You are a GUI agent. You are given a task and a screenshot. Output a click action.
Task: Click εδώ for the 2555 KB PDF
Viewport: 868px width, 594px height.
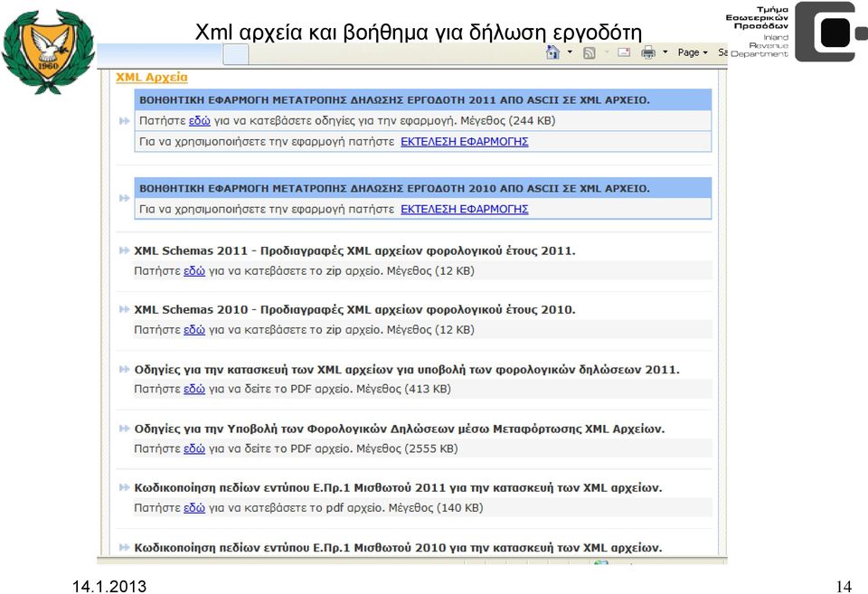click(194, 449)
